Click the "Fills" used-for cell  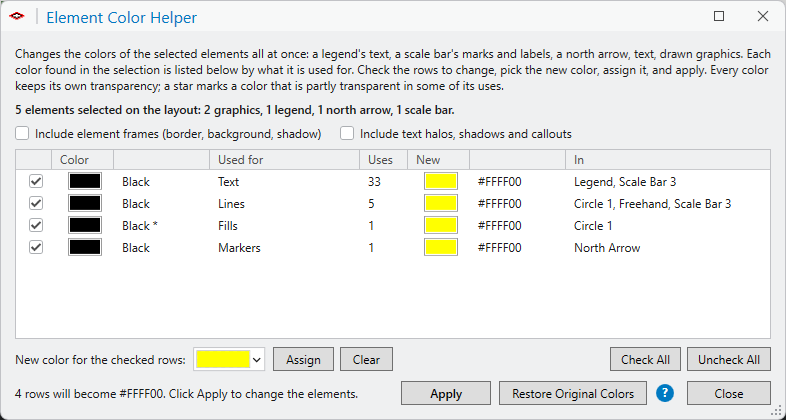click(x=228, y=226)
